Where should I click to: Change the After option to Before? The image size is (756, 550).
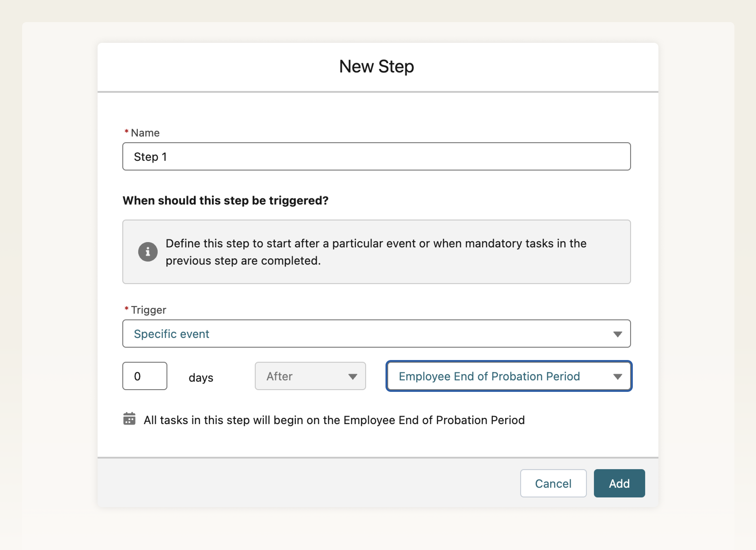pyautogui.click(x=310, y=376)
